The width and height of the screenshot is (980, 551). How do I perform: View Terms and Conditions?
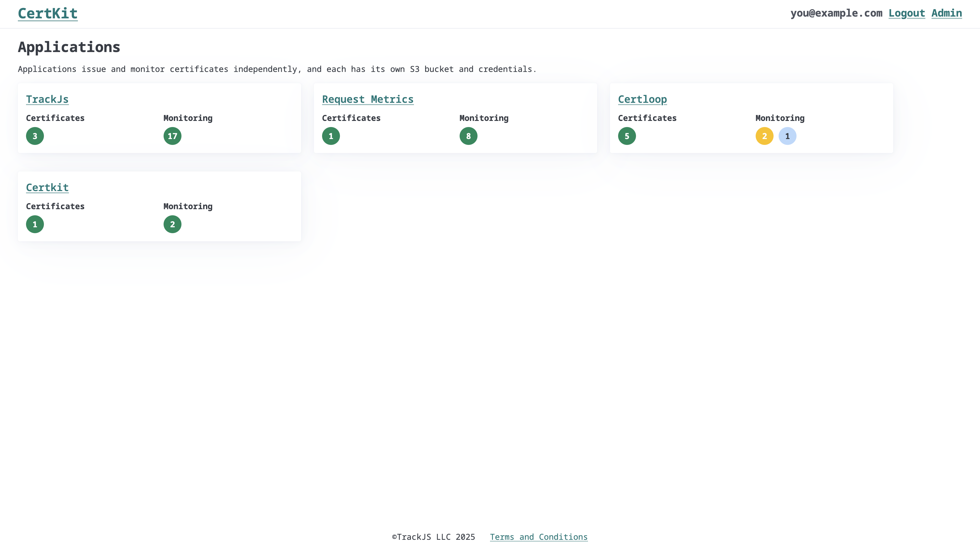click(x=539, y=537)
